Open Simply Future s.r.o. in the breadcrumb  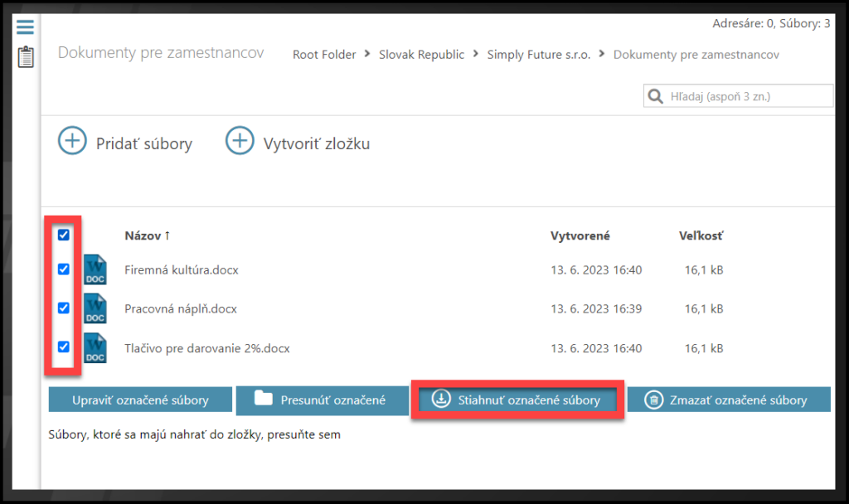pos(539,55)
